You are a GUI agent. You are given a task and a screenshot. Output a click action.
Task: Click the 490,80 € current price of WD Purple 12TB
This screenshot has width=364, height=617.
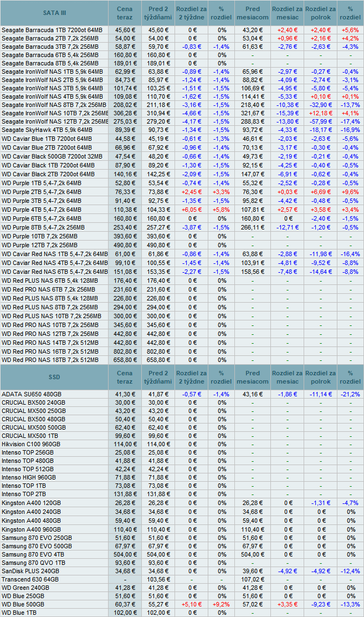pyautogui.click(x=125, y=245)
